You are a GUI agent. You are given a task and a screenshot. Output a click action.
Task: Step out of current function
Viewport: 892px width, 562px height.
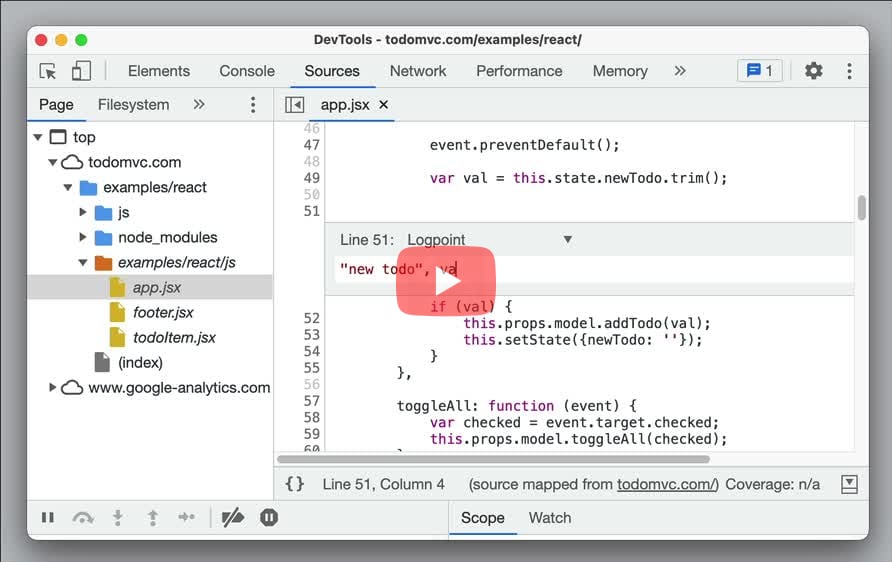tap(152, 517)
